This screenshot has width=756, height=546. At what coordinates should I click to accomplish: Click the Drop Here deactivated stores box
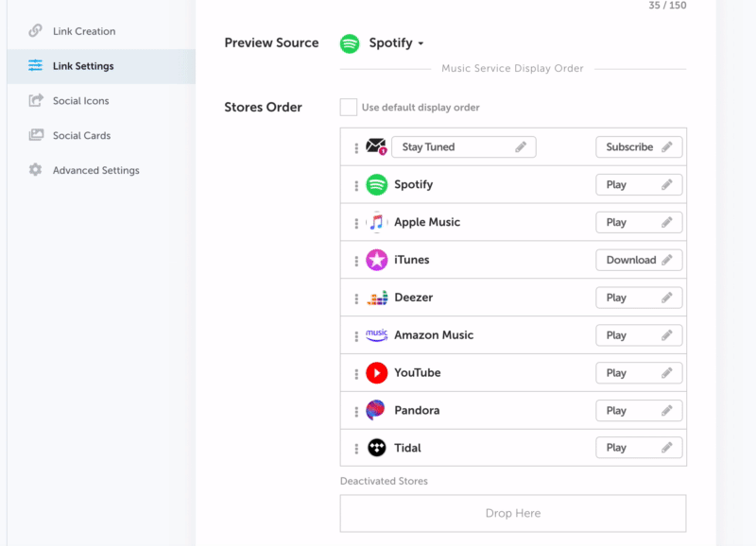513,513
